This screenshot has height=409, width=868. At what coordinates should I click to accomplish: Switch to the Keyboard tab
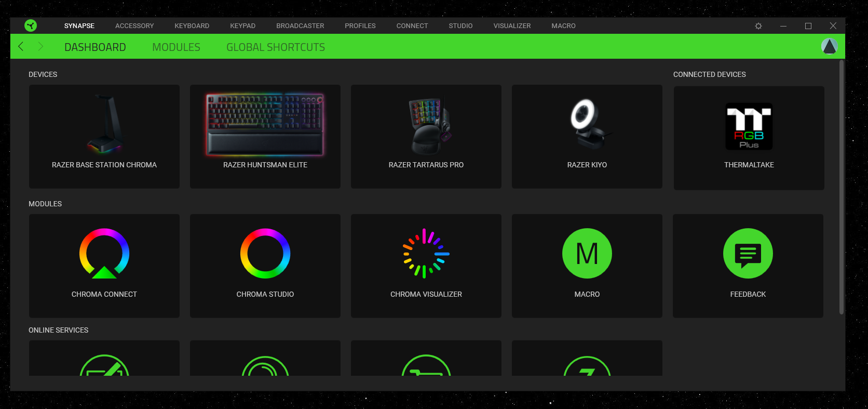192,26
